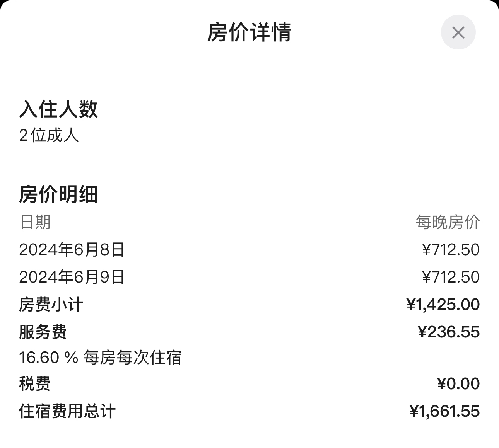Select the 税费 label
499x448 pixels.
(35, 384)
